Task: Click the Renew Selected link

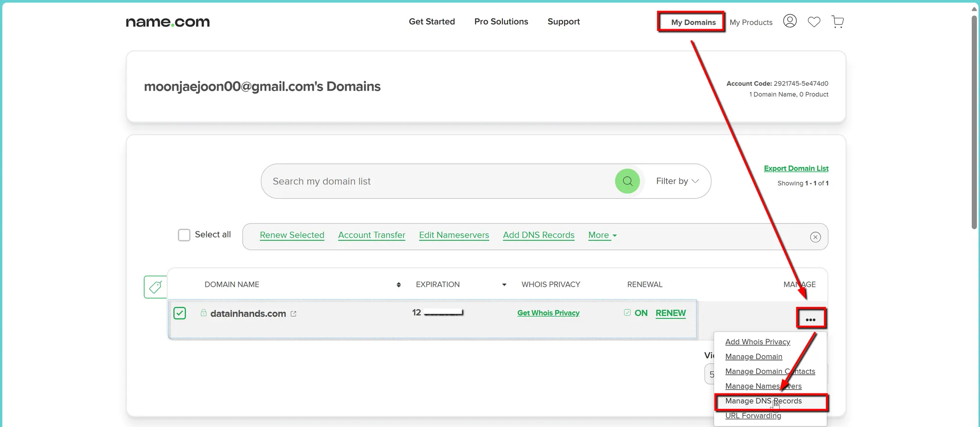Action: 292,235
